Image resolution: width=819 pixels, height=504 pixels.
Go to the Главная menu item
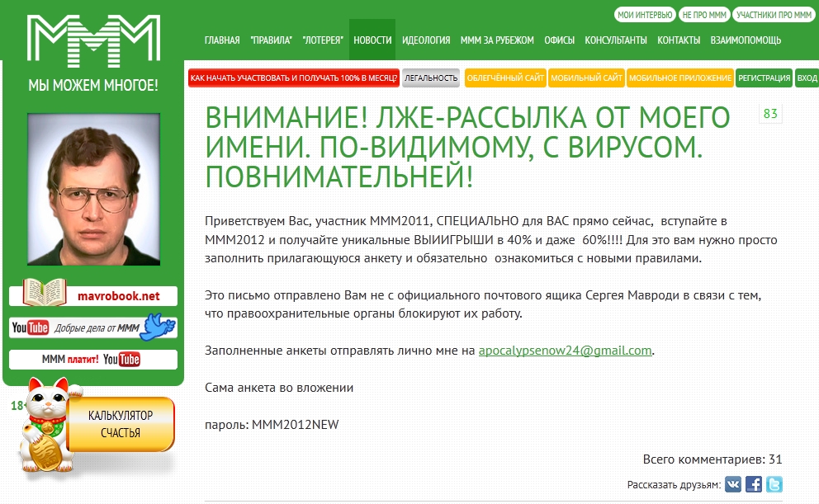(222, 40)
